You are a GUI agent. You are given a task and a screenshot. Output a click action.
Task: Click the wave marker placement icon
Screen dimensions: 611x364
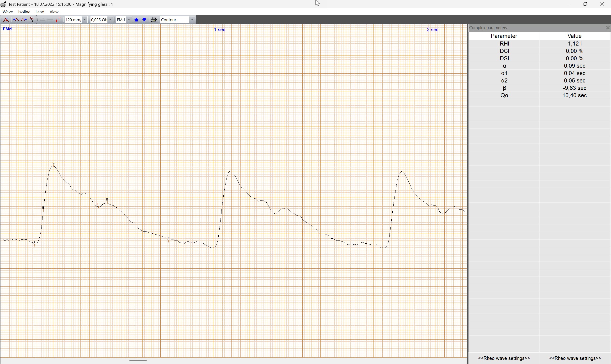point(6,20)
